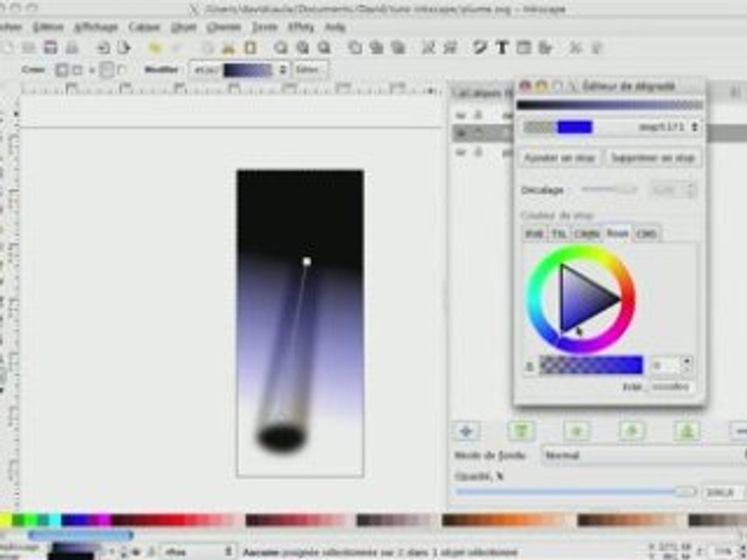Click the Save document icon
747x560 pixels.
[50, 47]
